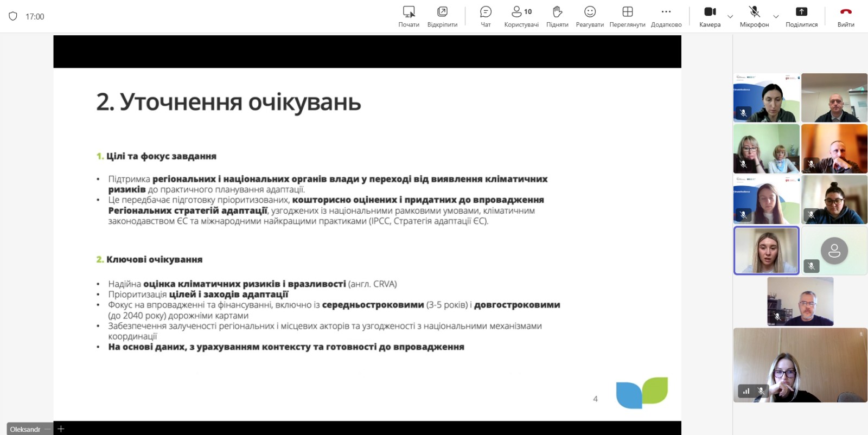Screen dimensions: 868x435
Task: Open Реагувати reactions menu
Action: coord(590,16)
